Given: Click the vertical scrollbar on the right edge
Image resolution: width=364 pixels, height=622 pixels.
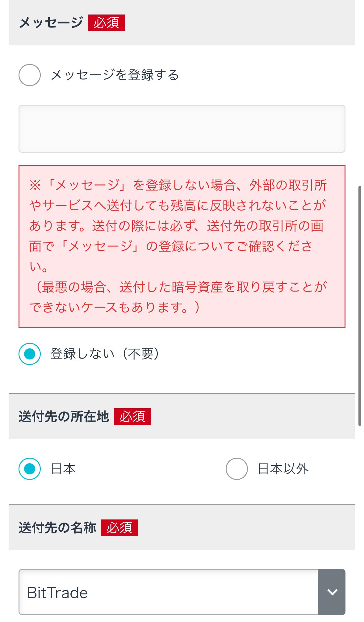Looking at the screenshot, I should coord(360,306).
